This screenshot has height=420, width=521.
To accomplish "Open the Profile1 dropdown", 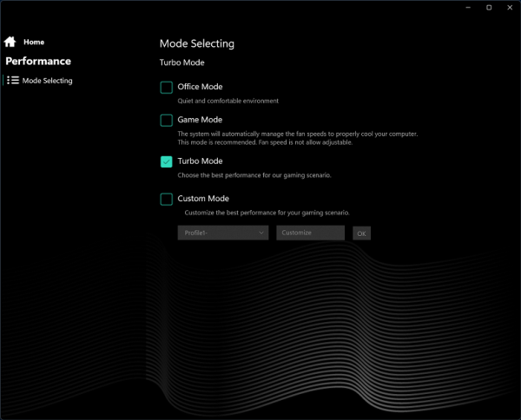I will point(223,233).
